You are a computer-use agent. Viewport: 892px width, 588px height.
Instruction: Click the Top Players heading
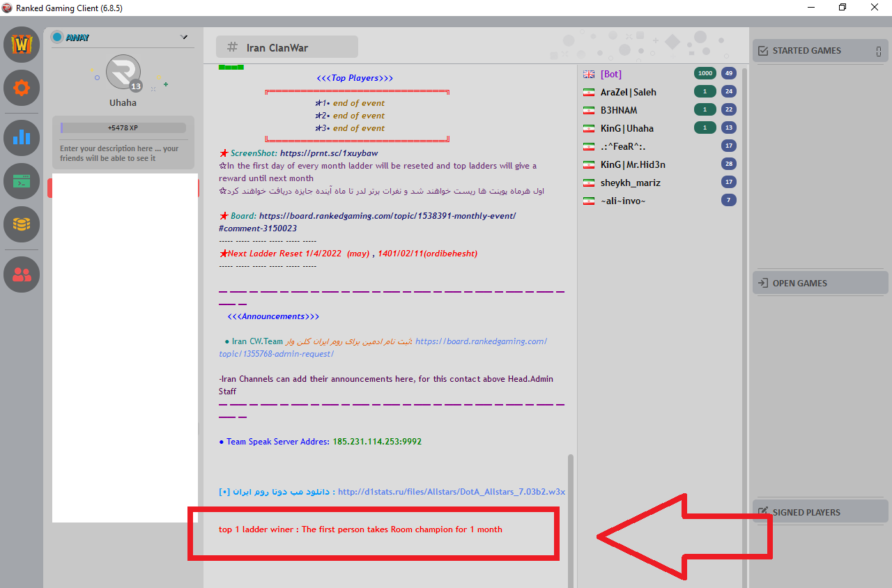355,78
